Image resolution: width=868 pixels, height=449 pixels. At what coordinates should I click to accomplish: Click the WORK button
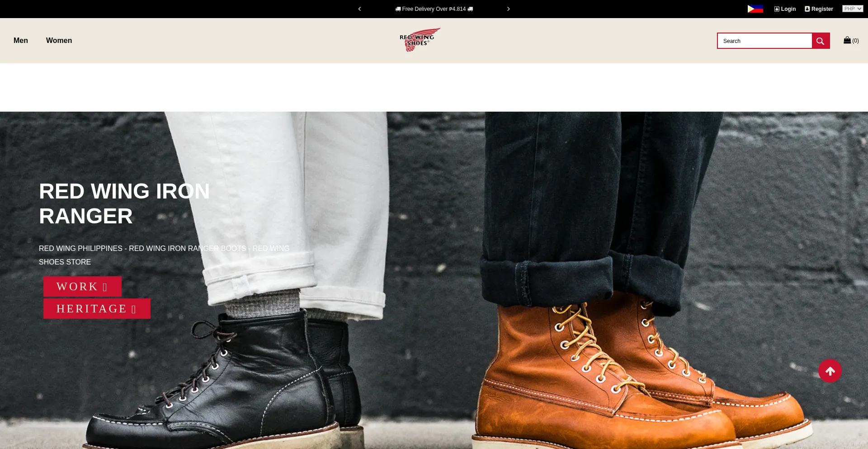pyautogui.click(x=82, y=287)
